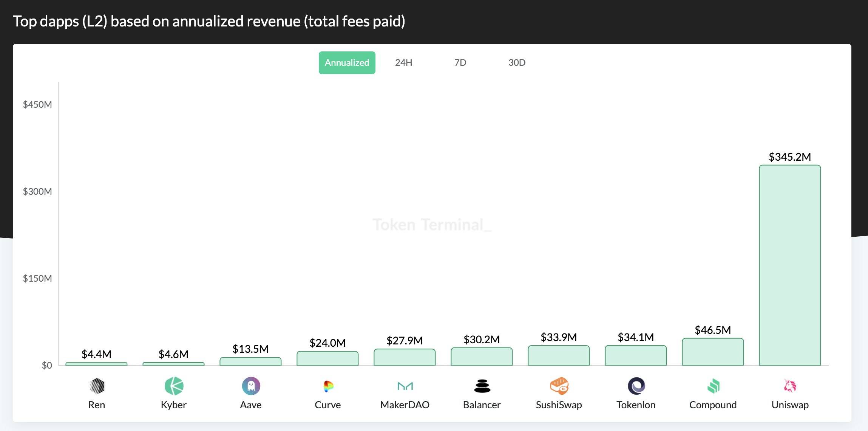Click the Balancer stacked stones icon

[x=482, y=386]
